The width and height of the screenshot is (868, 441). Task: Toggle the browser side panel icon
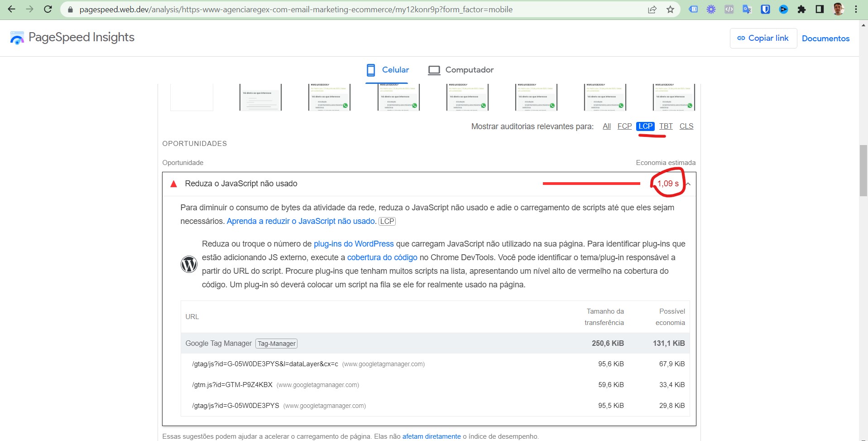(x=820, y=9)
